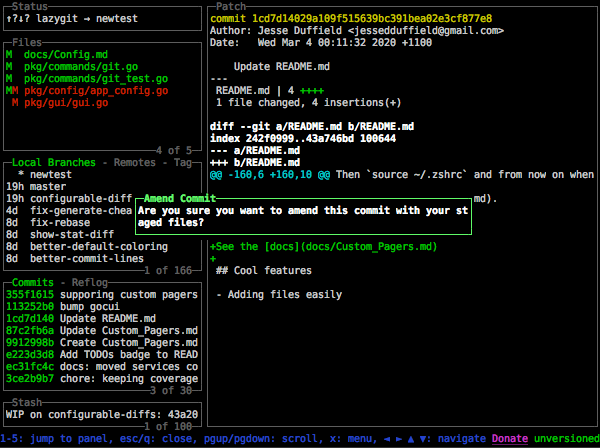Click the Files panel title
600x448 pixels.
(27, 42)
